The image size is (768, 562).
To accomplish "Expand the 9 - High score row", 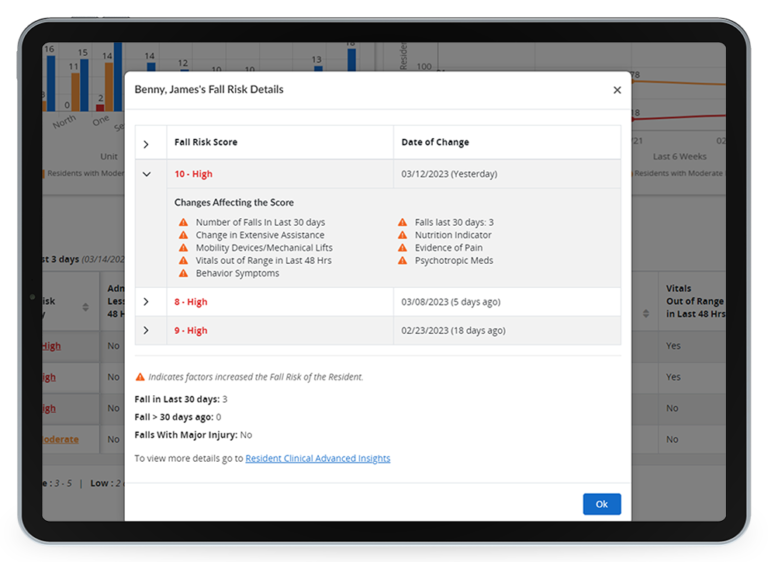I will tap(147, 330).
